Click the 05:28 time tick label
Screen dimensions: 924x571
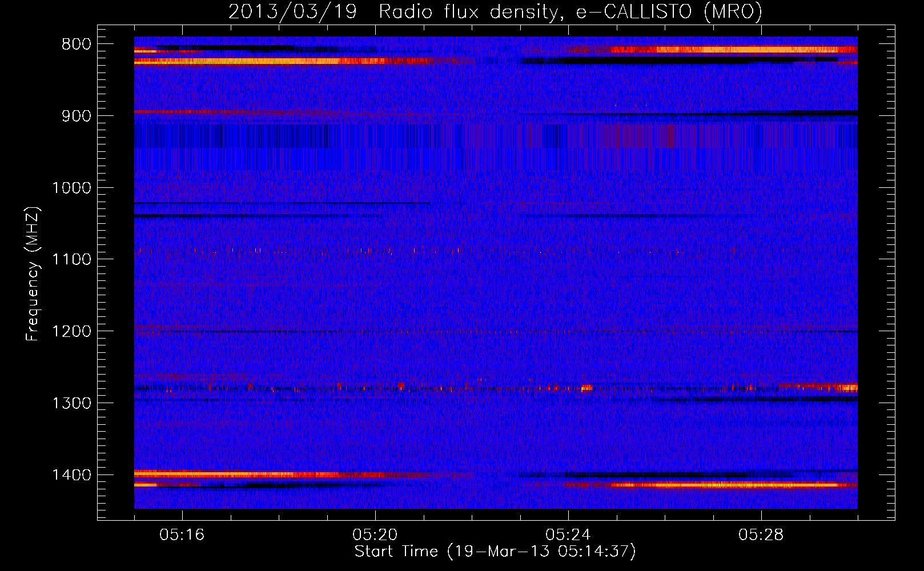(x=761, y=535)
